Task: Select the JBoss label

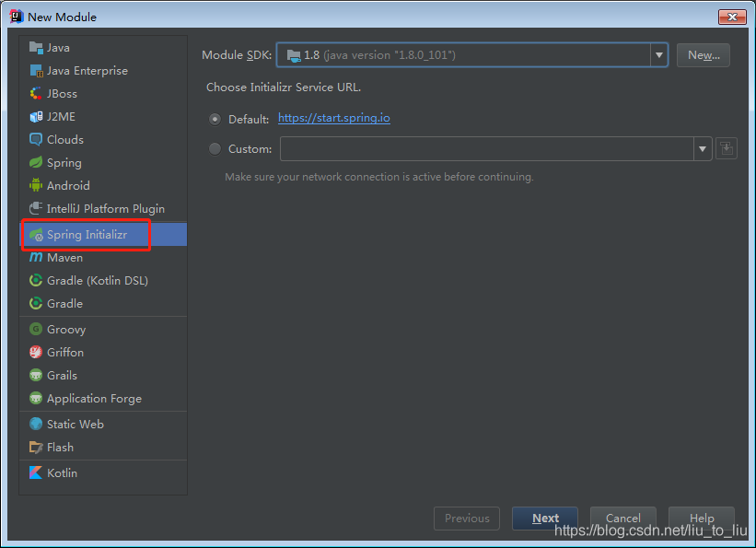Action: click(63, 94)
